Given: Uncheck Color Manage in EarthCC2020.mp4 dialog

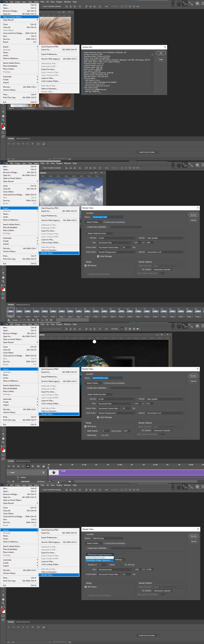Looking at the screenshot, I should pos(98,417).
